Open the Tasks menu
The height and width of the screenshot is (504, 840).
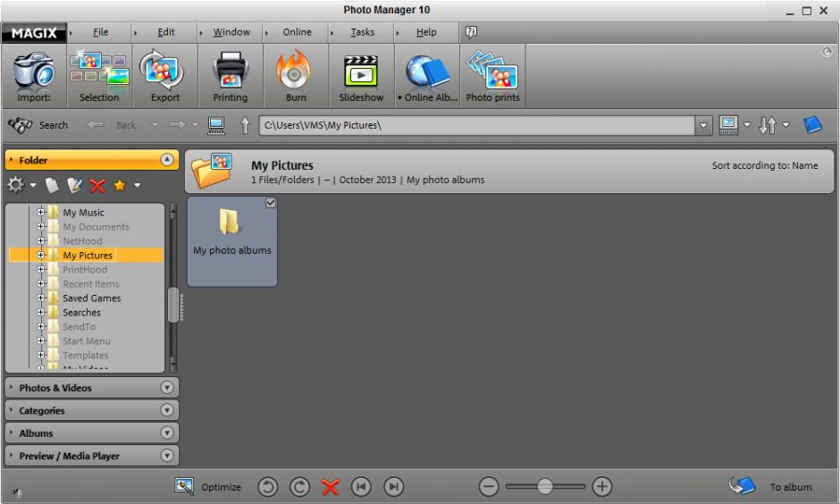click(363, 32)
